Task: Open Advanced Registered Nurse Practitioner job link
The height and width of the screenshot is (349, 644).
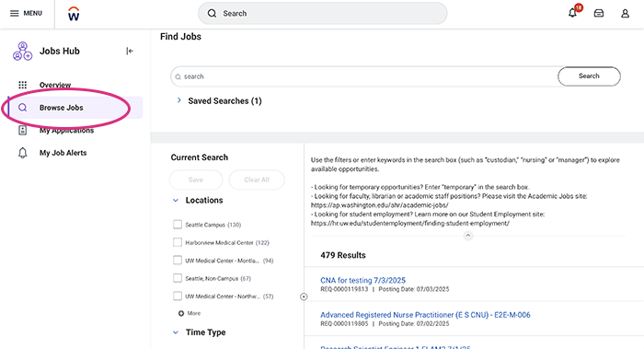Action: click(425, 315)
